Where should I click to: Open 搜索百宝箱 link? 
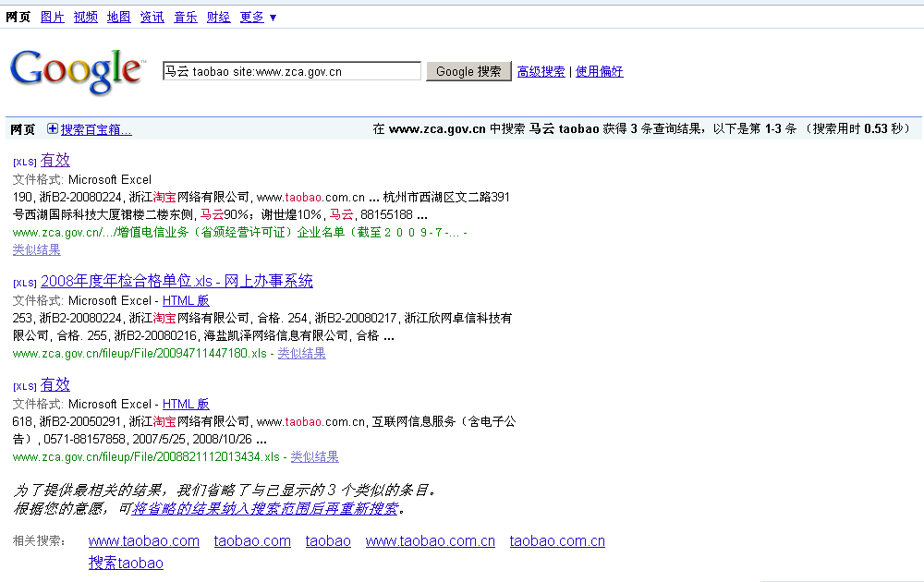(x=96, y=129)
